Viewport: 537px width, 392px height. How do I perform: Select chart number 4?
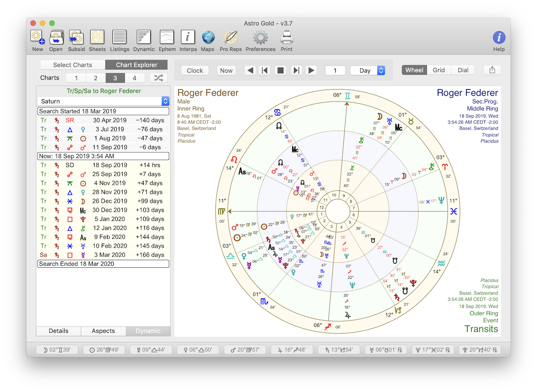[135, 78]
